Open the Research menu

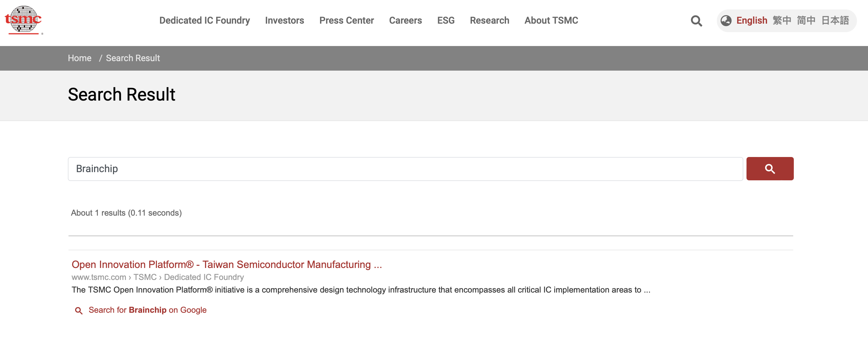[489, 20]
